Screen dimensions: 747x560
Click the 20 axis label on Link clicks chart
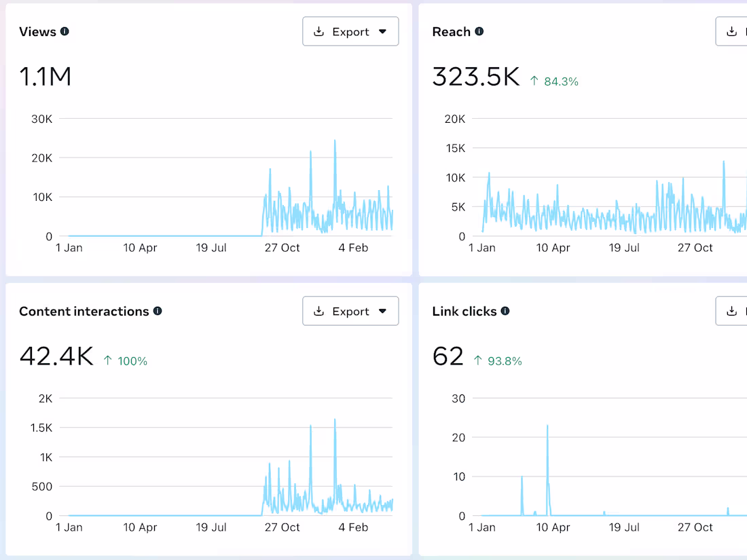(458, 438)
